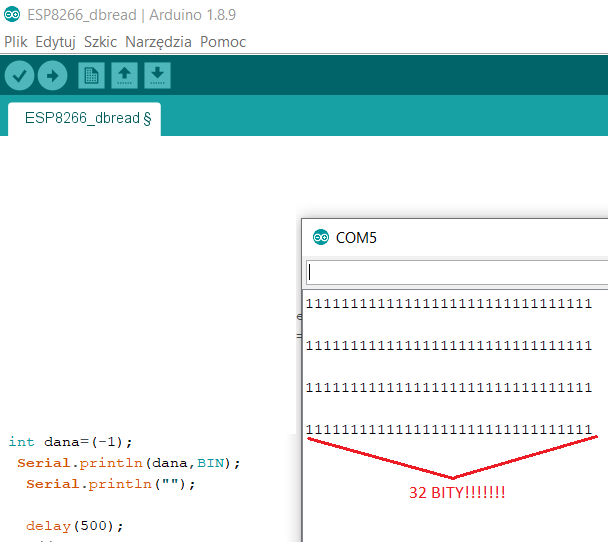Click the COM5 window Arduino icon
This screenshot has width=608, height=542.
coord(321,237)
